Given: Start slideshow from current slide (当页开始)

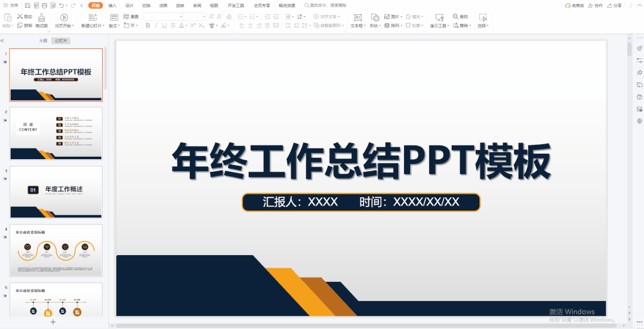Looking at the screenshot, I should pyautogui.click(x=64, y=18).
